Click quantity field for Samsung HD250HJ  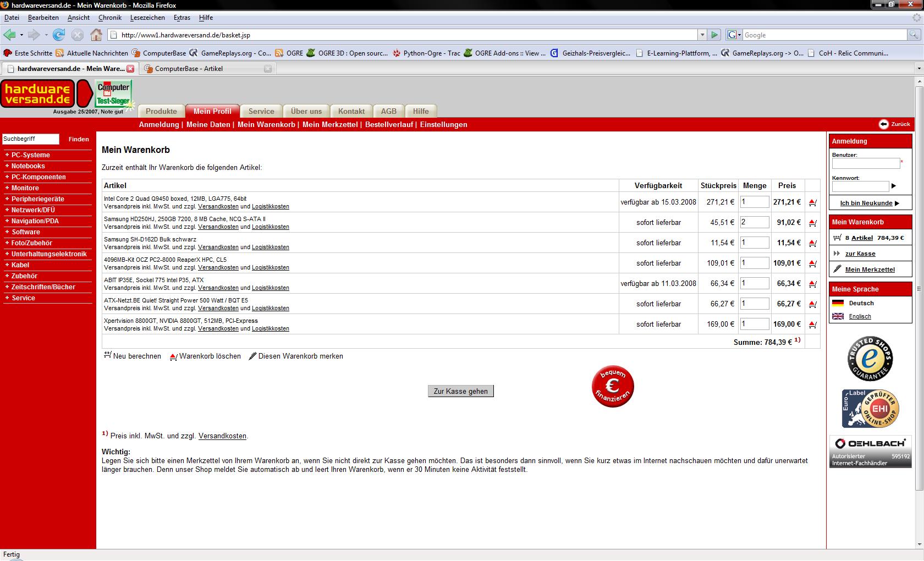(755, 222)
